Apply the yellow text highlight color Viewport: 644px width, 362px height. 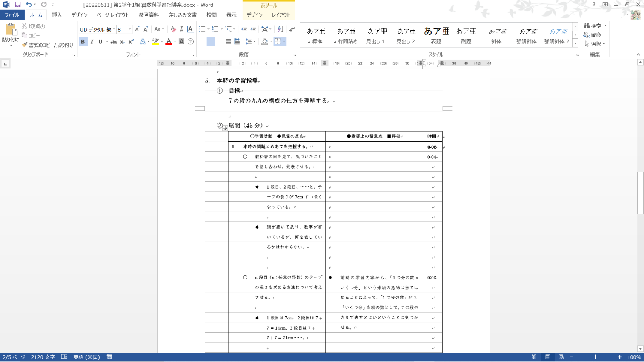[155, 42]
